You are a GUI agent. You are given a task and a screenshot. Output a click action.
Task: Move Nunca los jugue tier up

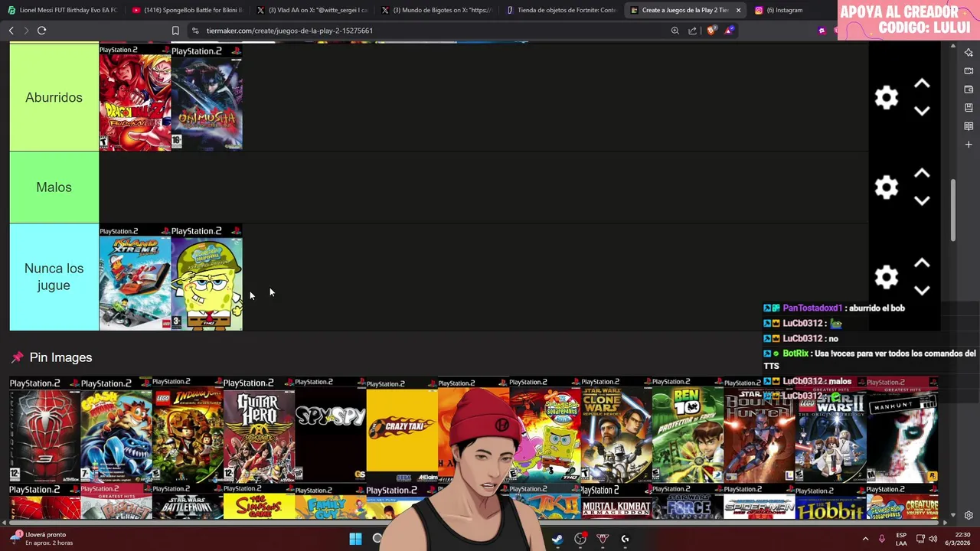[922, 263]
